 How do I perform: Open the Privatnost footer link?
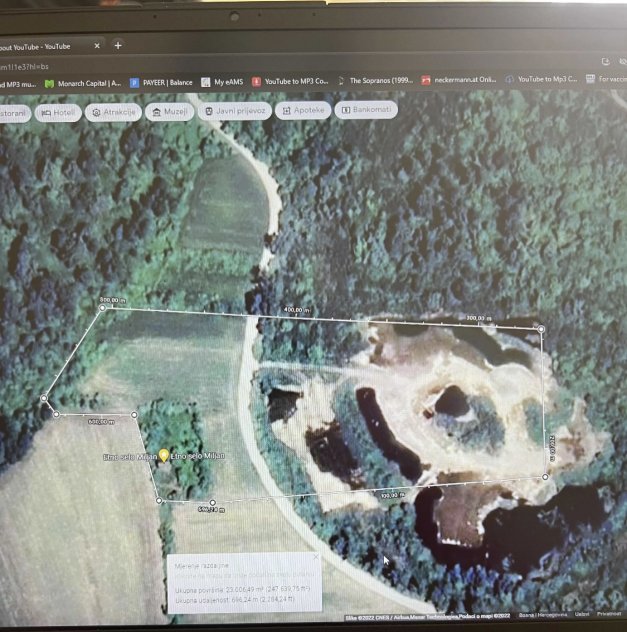tap(609, 613)
